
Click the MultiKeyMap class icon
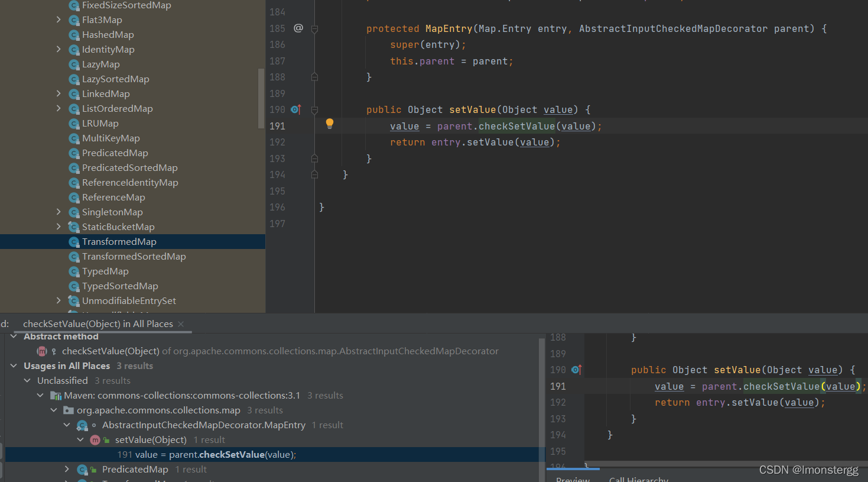click(74, 138)
